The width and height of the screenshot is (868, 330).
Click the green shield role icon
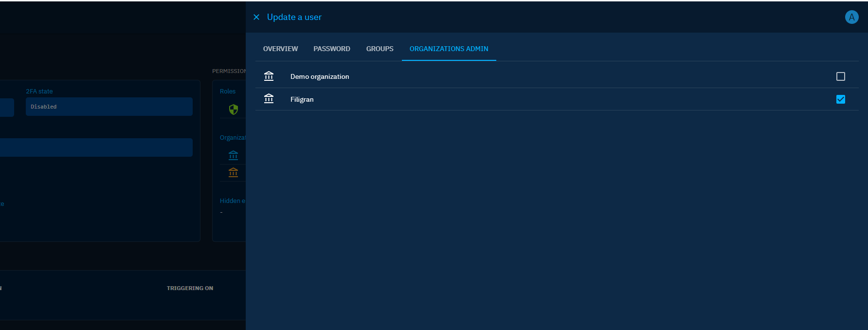(234, 110)
